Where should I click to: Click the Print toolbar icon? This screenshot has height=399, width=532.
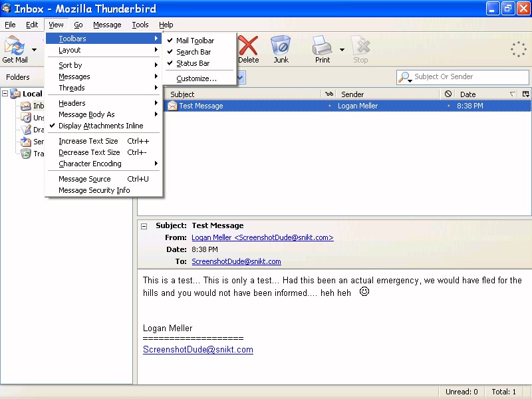coord(322,45)
